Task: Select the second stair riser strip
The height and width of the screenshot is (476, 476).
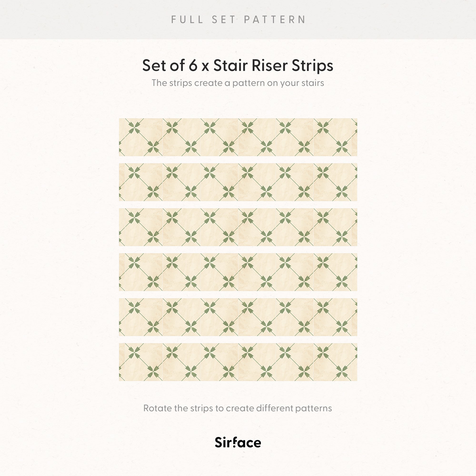Action: (238, 182)
